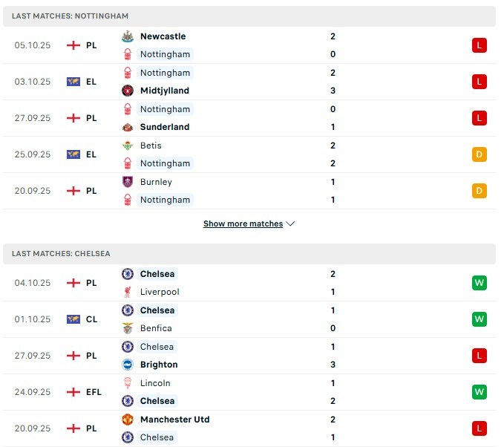Click the W result badge for Liverpool match

tap(479, 283)
